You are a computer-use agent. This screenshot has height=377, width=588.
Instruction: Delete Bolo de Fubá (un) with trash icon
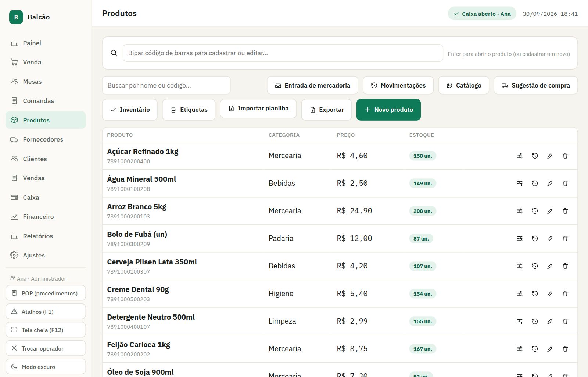tap(565, 239)
